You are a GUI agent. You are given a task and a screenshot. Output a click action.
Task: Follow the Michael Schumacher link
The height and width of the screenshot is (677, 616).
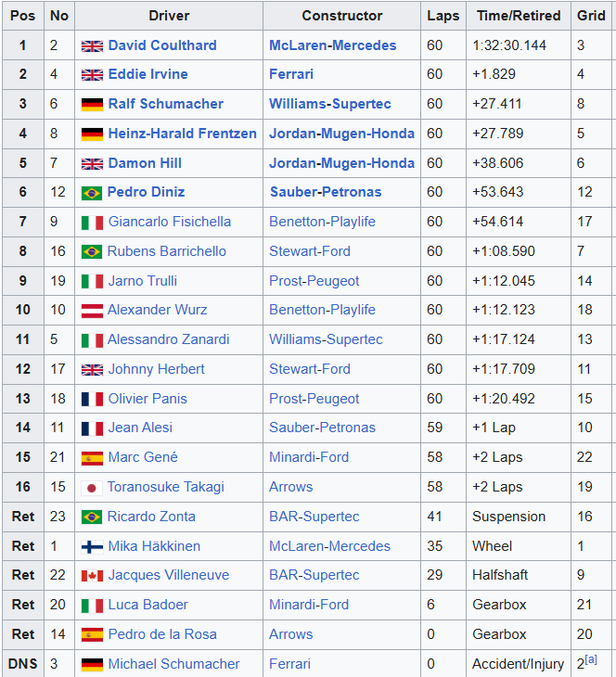[174, 664]
